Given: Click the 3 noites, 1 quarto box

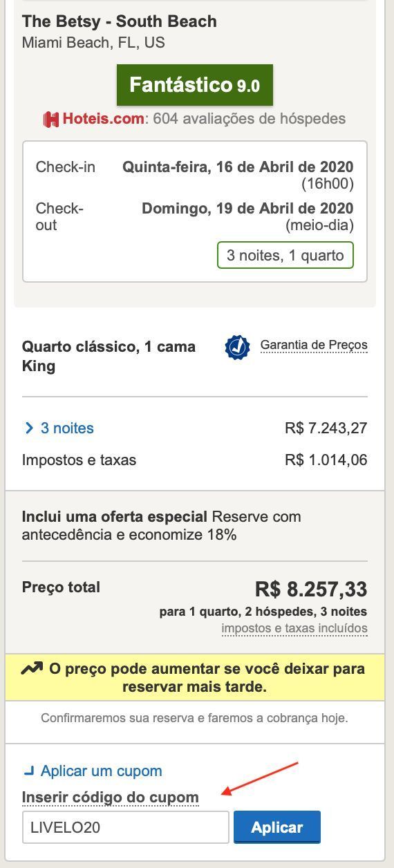Looking at the screenshot, I should pyautogui.click(x=285, y=255).
